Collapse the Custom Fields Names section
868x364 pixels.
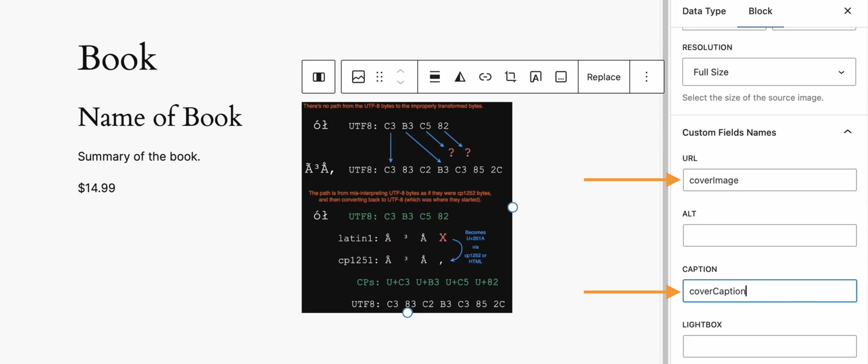848,132
